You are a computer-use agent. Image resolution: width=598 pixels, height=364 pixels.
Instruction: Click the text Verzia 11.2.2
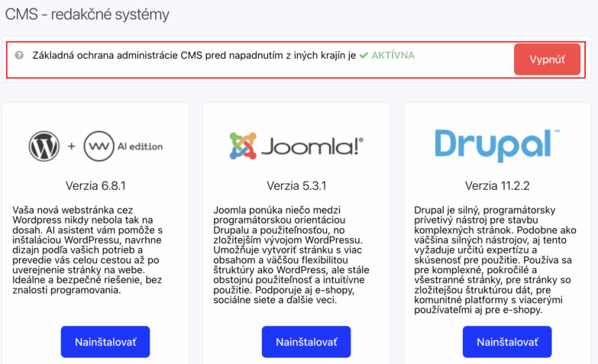pos(497,186)
